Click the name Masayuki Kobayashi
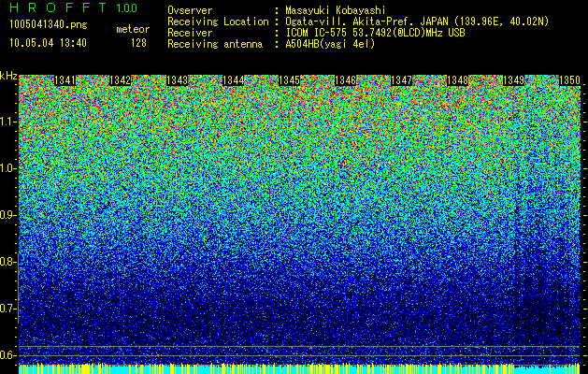The width and height of the screenshot is (588, 374). pos(336,10)
